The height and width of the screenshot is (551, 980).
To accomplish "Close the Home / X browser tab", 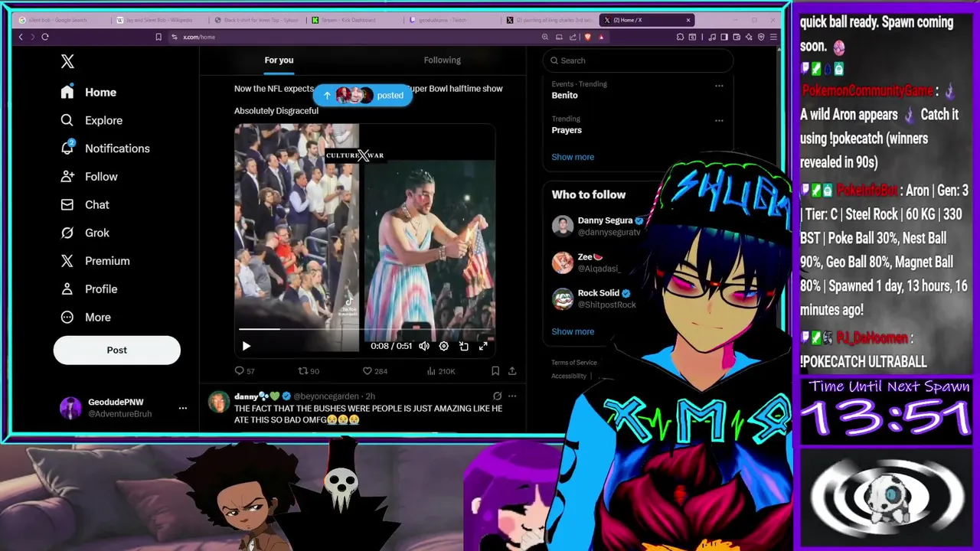I will pyautogui.click(x=688, y=20).
